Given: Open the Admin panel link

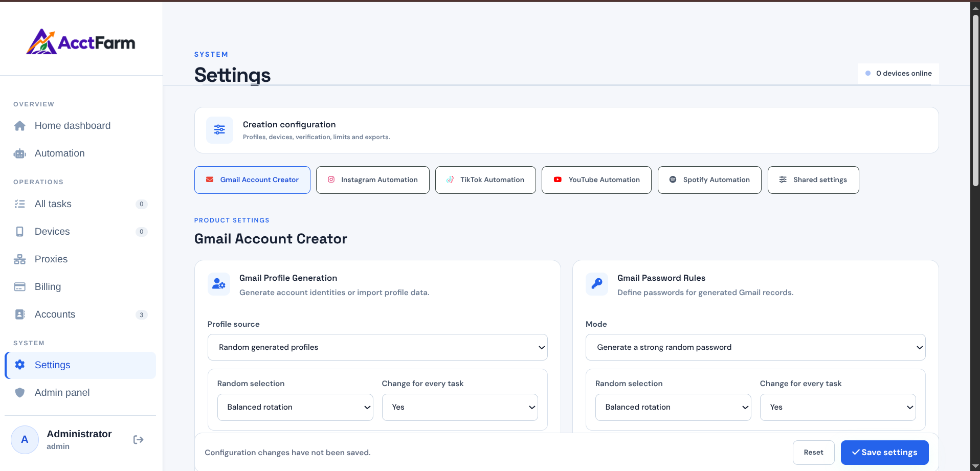Looking at the screenshot, I should (x=80, y=393).
